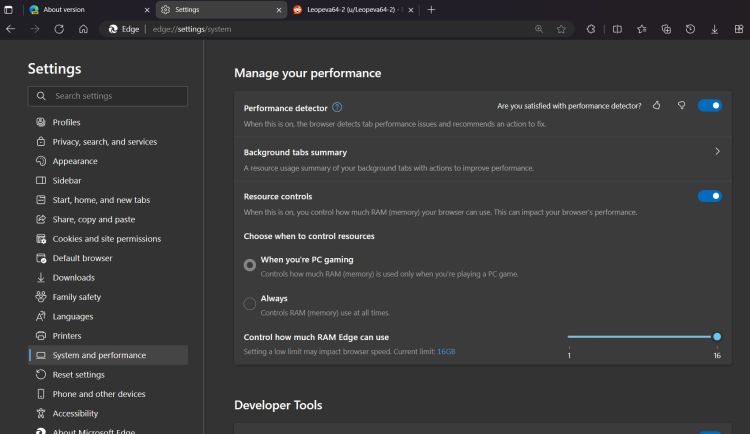This screenshot has height=434, width=750.
Task: Open a new tab with plus button
Action: (x=431, y=10)
